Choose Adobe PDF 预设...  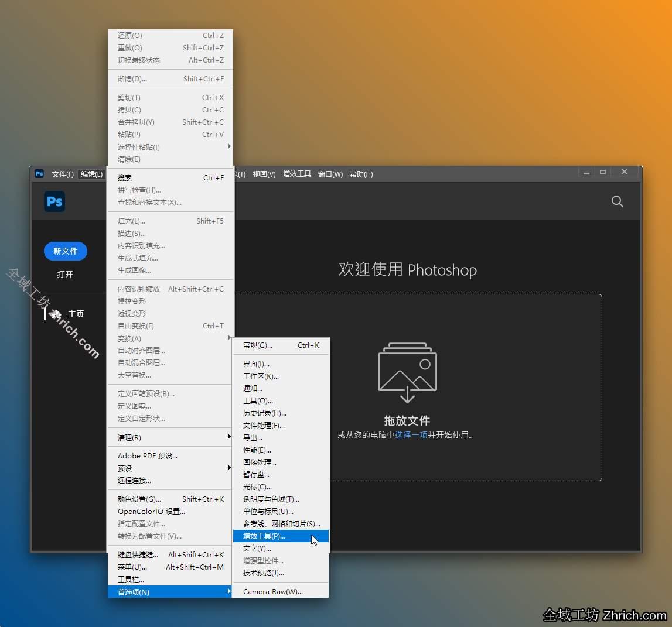170,455
